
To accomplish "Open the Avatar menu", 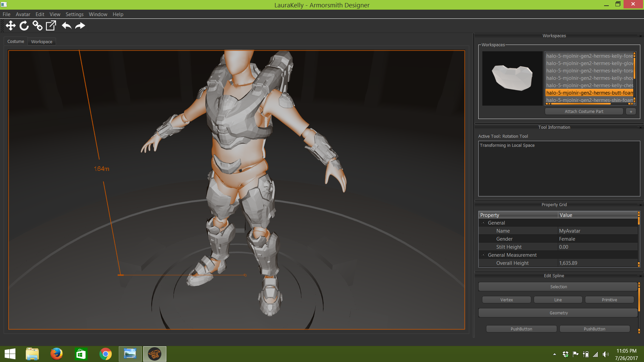I will point(23,14).
